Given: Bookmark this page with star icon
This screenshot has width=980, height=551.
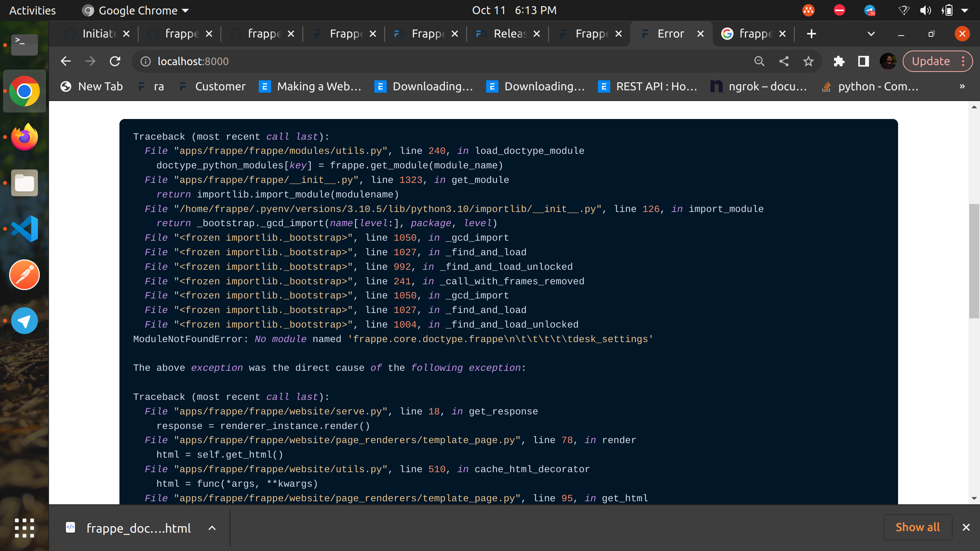Looking at the screenshot, I should [808, 61].
